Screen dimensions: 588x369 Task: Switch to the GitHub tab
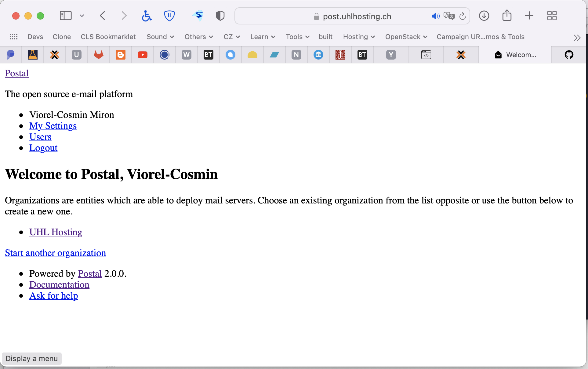(569, 55)
